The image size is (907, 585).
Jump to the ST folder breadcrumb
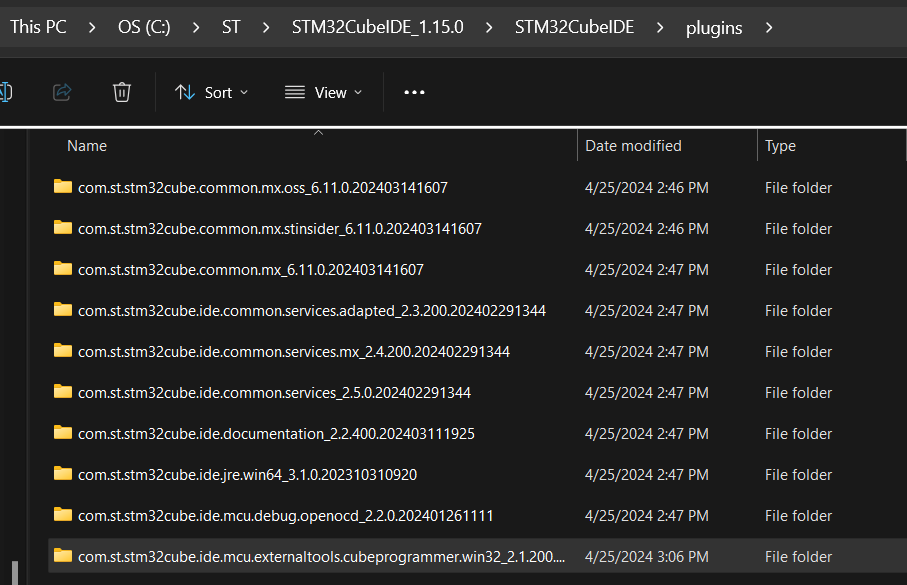point(231,27)
